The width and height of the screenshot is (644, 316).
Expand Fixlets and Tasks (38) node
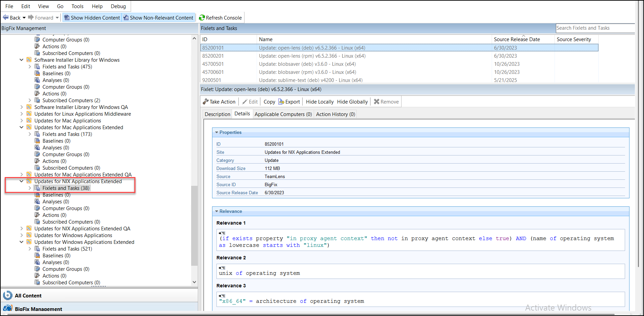point(30,188)
